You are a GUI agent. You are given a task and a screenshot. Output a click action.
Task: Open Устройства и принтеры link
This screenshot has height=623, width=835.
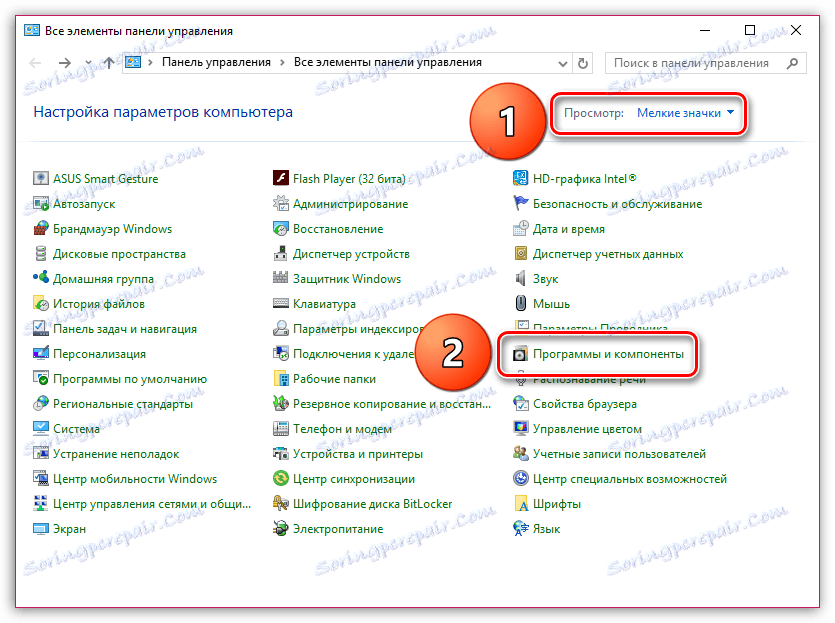358,454
